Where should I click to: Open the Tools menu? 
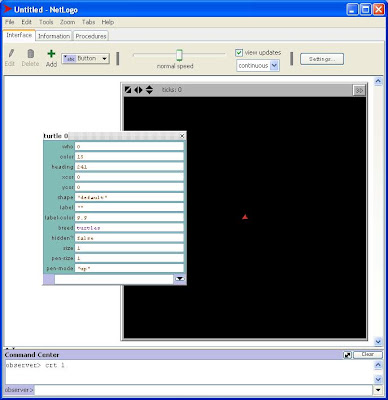pyautogui.click(x=46, y=22)
